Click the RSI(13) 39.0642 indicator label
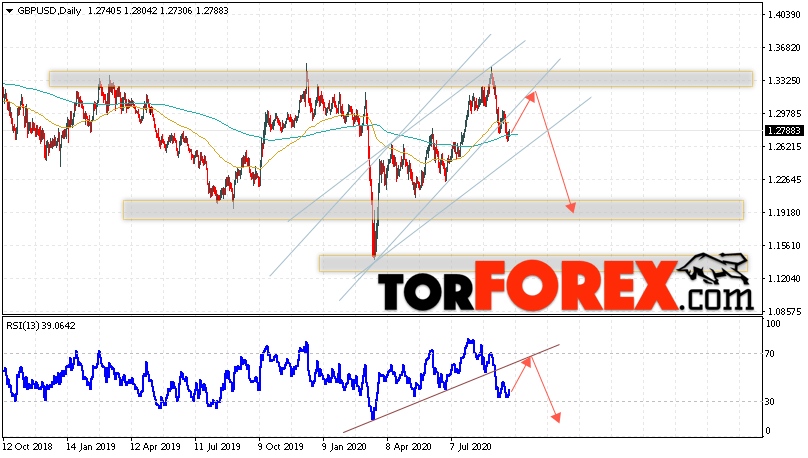The height and width of the screenshot is (458, 808). [x=41, y=326]
